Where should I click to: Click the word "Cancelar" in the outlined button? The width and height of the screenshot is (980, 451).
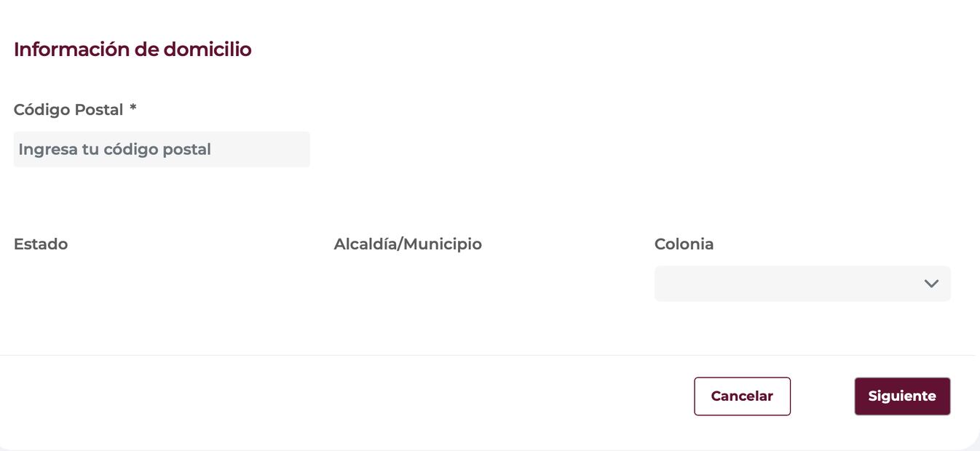click(x=742, y=396)
